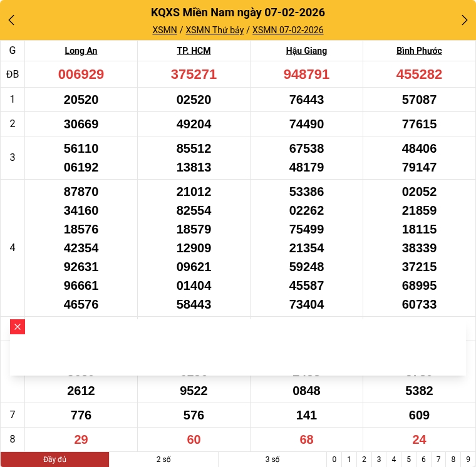Switch to the 2 số view
The image size is (476, 467).
[x=163, y=459]
